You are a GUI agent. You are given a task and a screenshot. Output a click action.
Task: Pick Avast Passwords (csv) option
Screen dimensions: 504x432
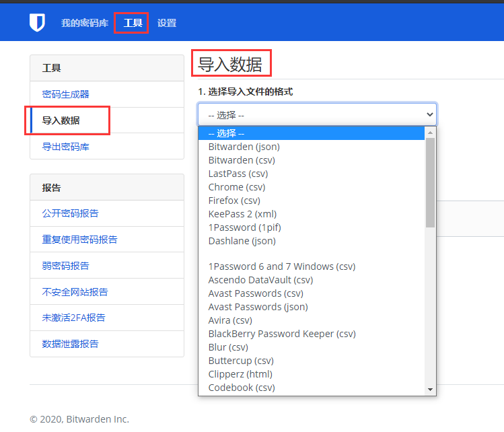click(x=311, y=293)
